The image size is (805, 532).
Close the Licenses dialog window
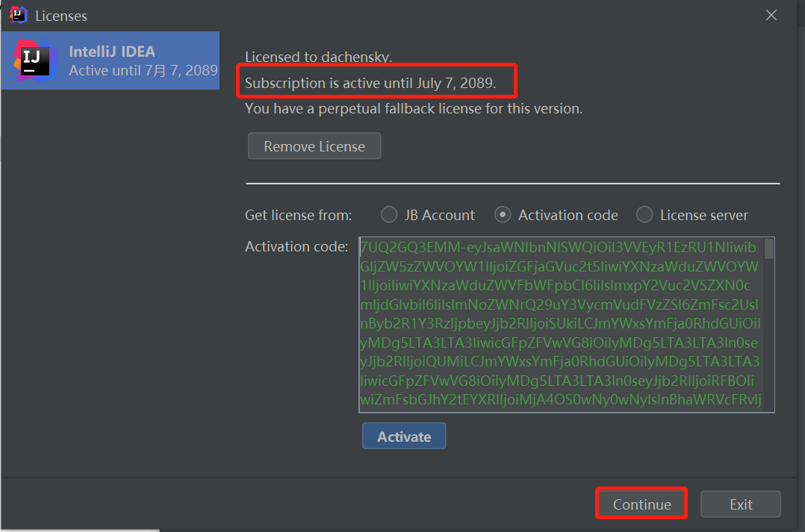(x=771, y=15)
